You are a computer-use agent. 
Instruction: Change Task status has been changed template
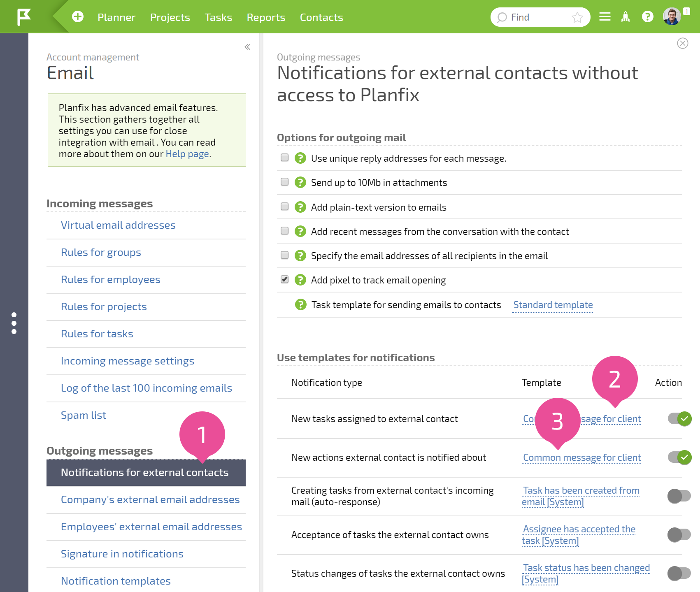point(586,573)
